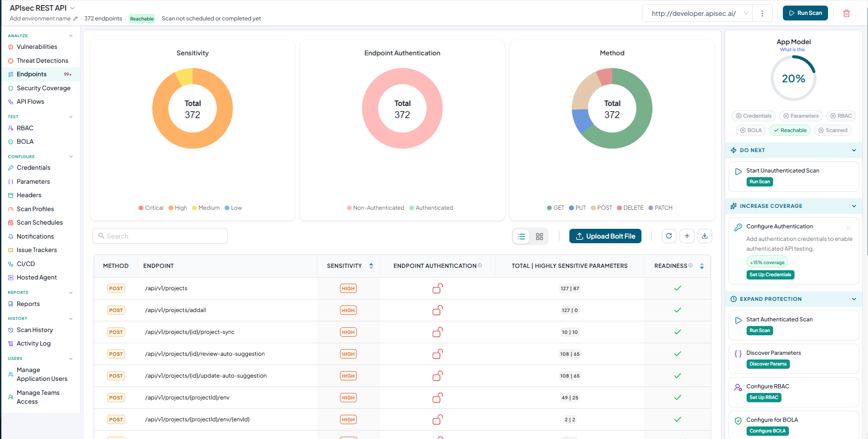Open the three-dot options menu
The width and height of the screenshot is (868, 439).
[x=762, y=13]
